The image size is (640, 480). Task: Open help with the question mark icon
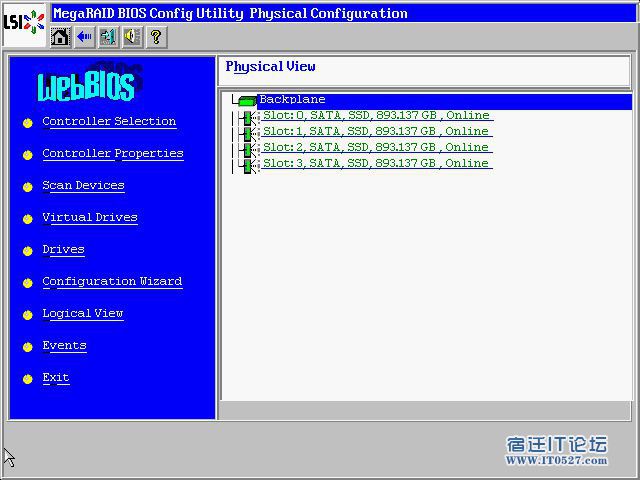[157, 37]
